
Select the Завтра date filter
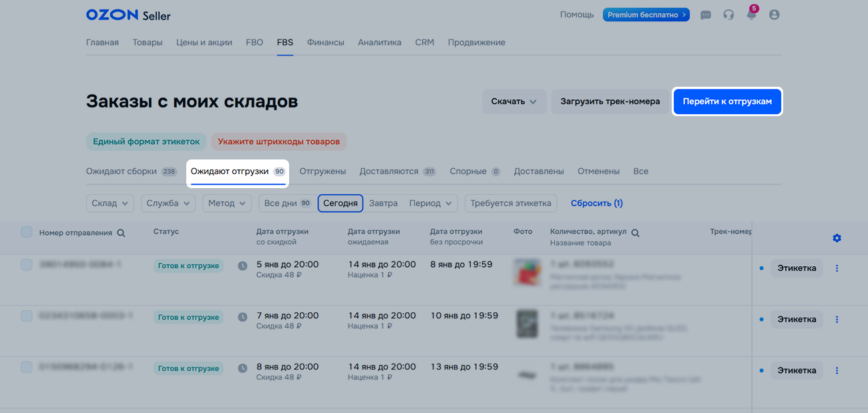383,203
